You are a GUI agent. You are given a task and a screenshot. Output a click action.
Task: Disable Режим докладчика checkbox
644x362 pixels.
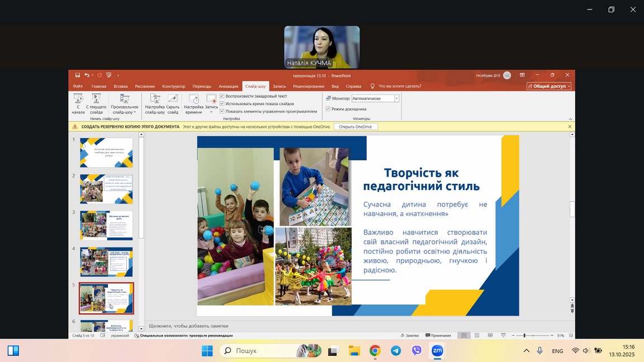click(328, 109)
